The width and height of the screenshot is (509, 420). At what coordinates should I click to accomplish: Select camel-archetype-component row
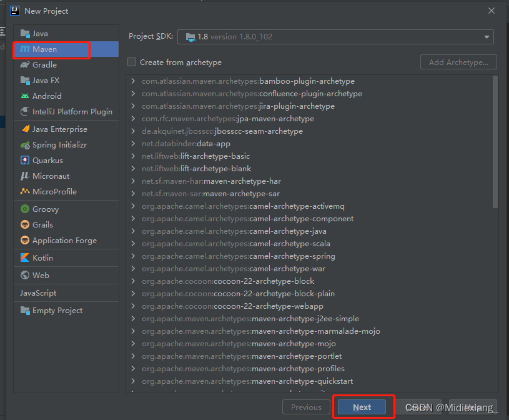[x=248, y=219]
